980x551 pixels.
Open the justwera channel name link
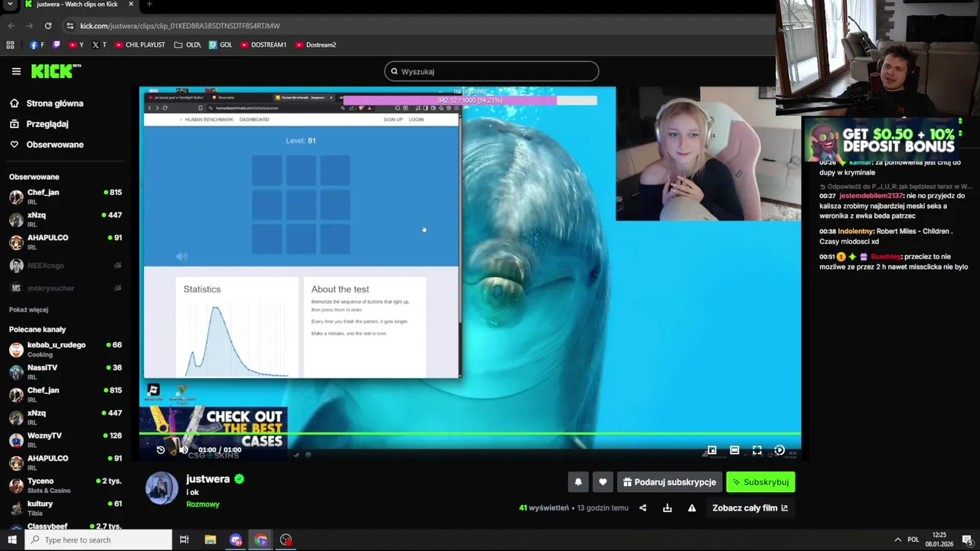[x=207, y=479]
